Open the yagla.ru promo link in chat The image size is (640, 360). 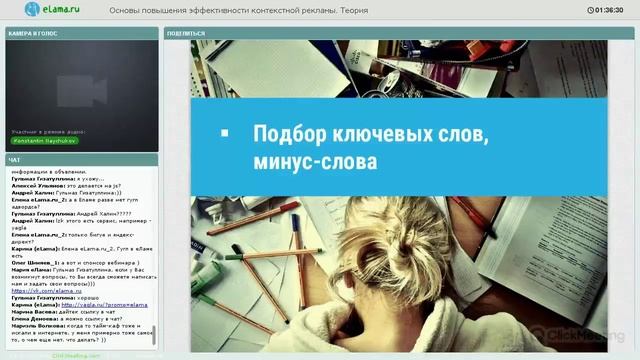click(104, 305)
